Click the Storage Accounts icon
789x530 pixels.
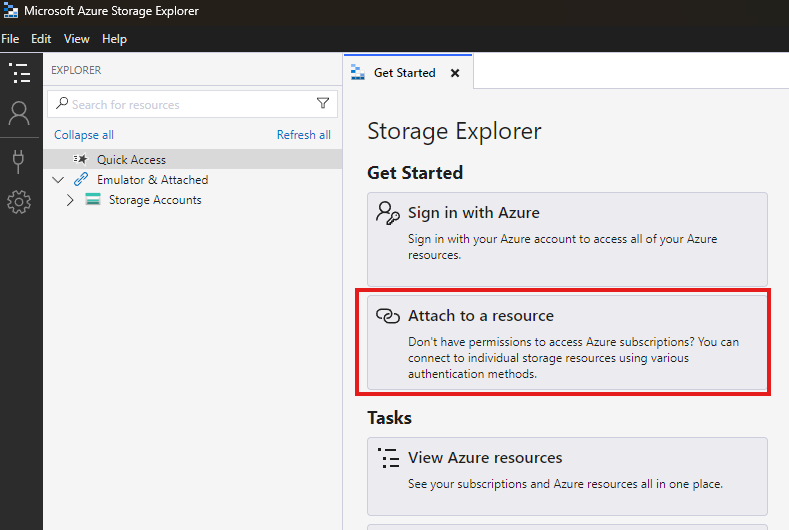point(93,200)
